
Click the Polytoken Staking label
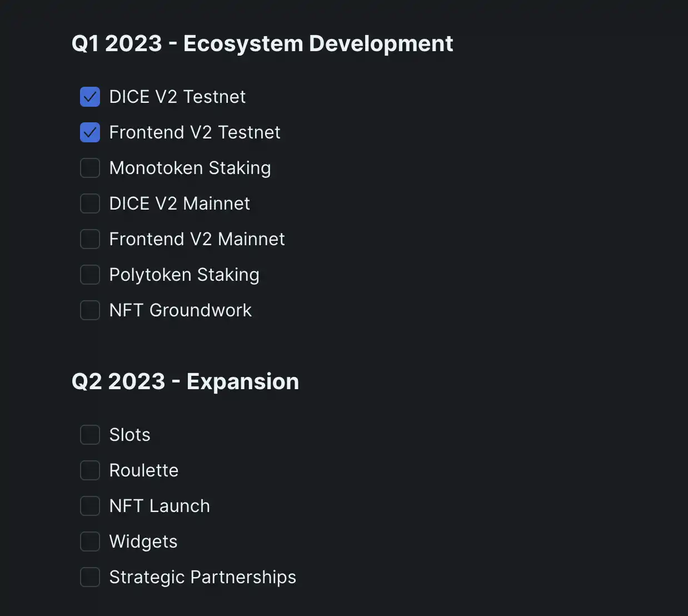click(x=185, y=275)
